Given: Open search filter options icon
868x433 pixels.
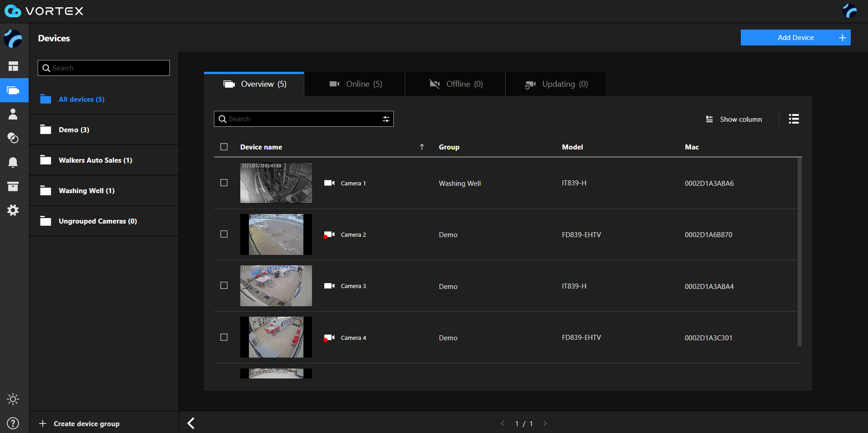Looking at the screenshot, I should pos(386,119).
